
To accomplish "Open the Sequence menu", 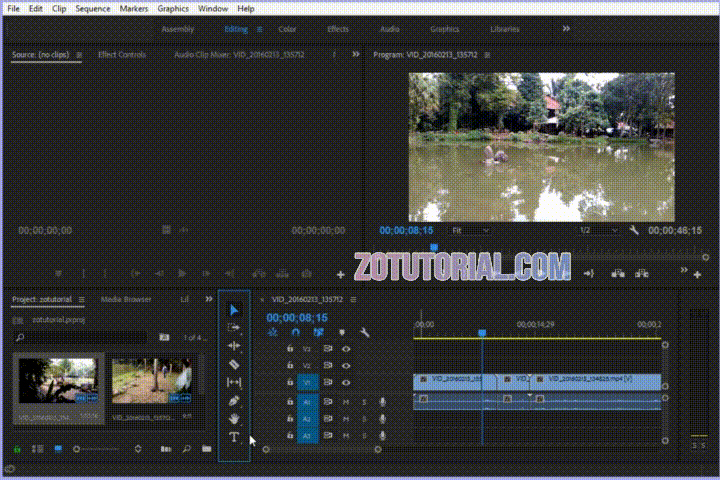I will tap(93, 8).
